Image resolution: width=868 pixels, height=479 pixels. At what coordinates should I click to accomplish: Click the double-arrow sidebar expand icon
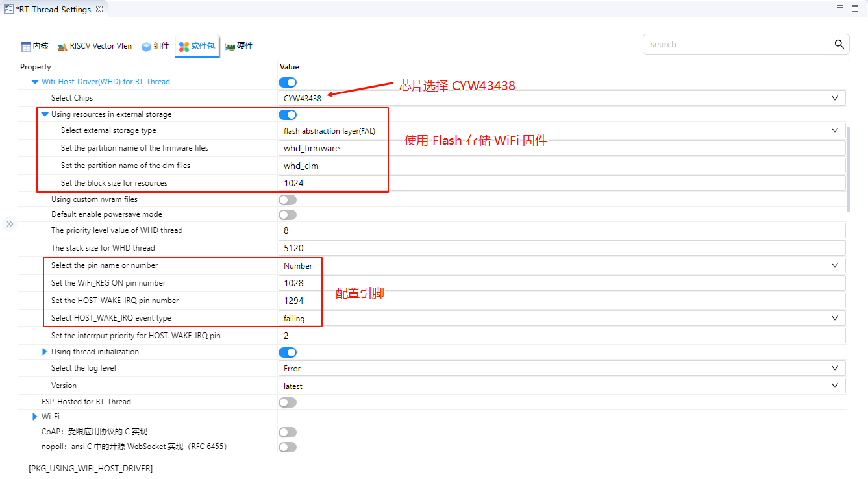click(10, 224)
